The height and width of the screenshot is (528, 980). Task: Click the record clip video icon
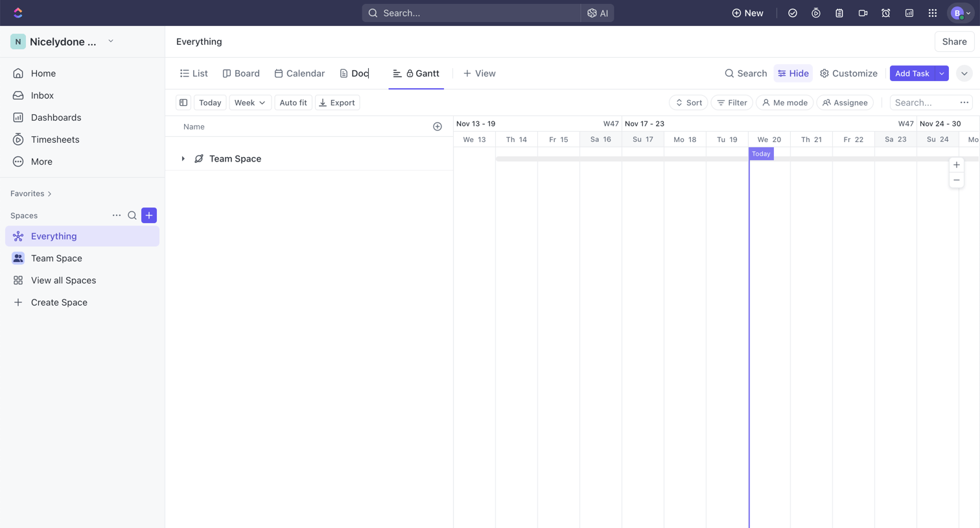(x=863, y=13)
